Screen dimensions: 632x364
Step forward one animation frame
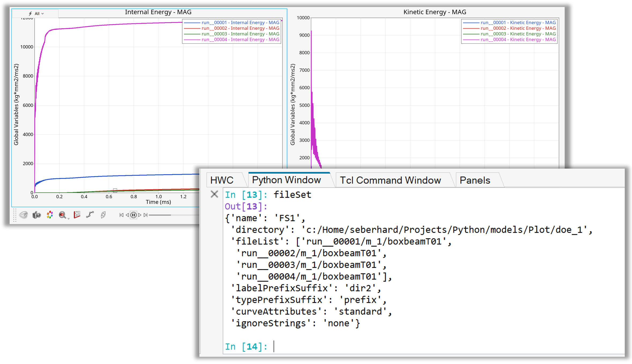pyautogui.click(x=140, y=215)
